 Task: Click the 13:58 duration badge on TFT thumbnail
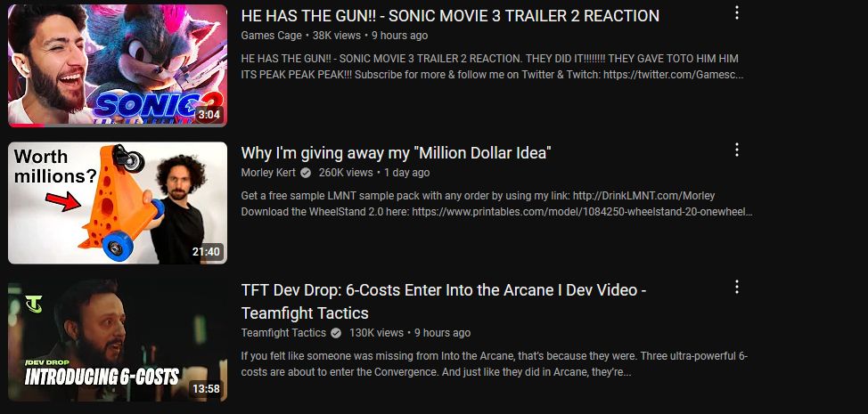point(206,389)
